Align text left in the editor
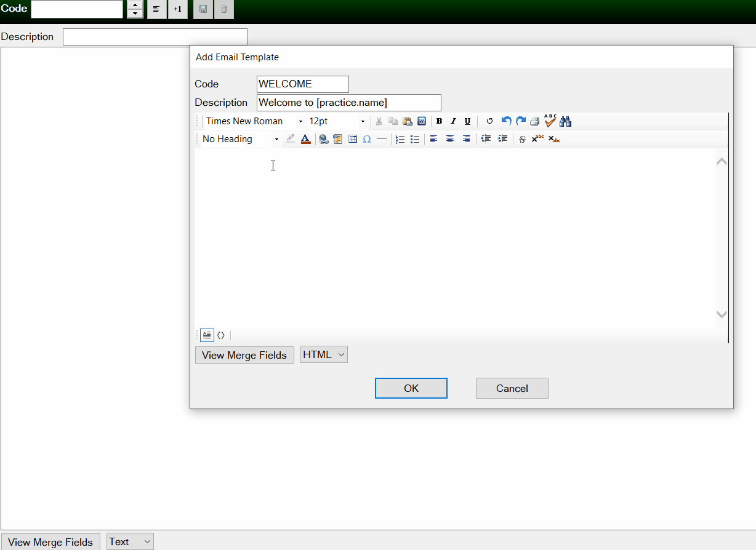 click(433, 139)
